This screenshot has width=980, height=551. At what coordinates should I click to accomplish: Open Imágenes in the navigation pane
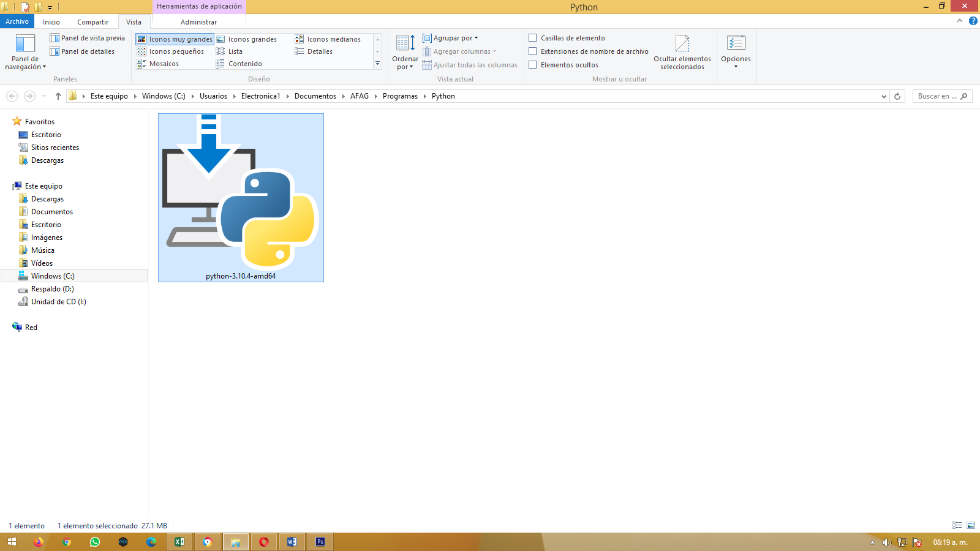click(x=47, y=238)
